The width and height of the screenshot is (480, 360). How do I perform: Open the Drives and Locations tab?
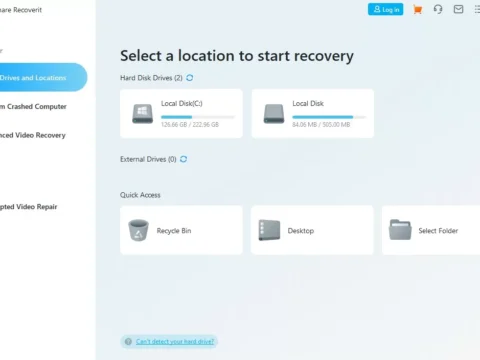43,77
